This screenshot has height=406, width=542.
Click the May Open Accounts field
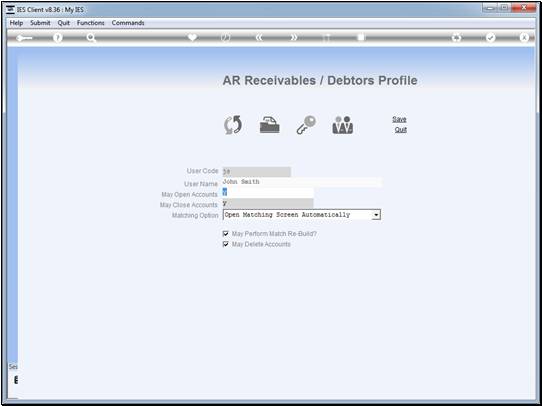268,193
